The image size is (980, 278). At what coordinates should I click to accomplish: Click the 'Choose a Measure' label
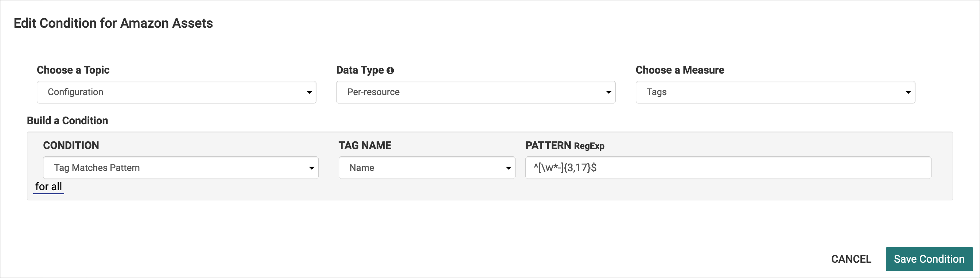(680, 70)
